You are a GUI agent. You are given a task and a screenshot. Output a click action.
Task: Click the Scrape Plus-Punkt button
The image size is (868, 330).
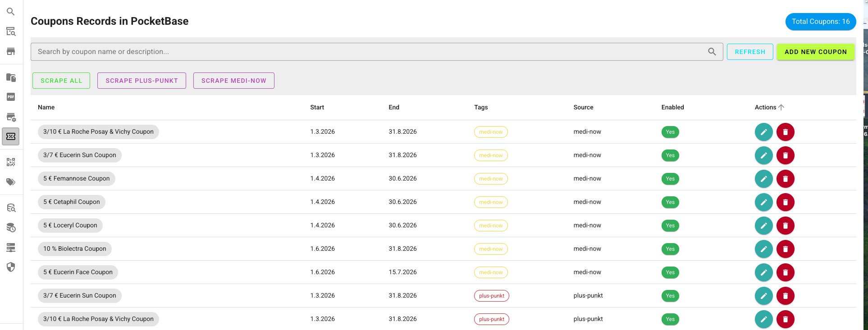142,81
